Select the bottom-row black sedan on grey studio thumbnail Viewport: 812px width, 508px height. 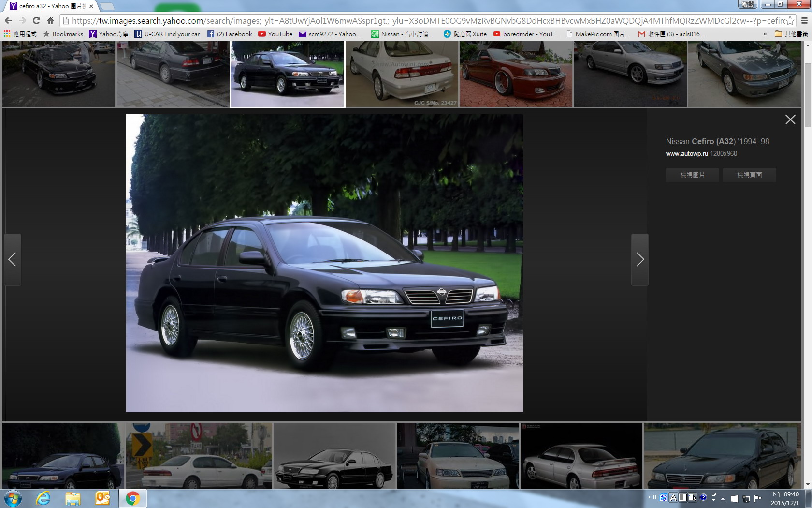[x=334, y=456]
